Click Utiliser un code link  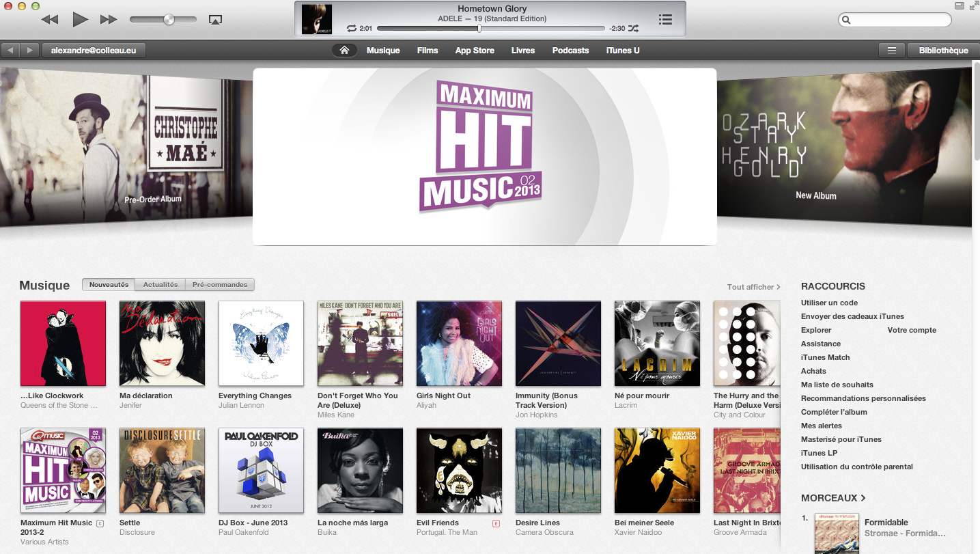(x=829, y=303)
